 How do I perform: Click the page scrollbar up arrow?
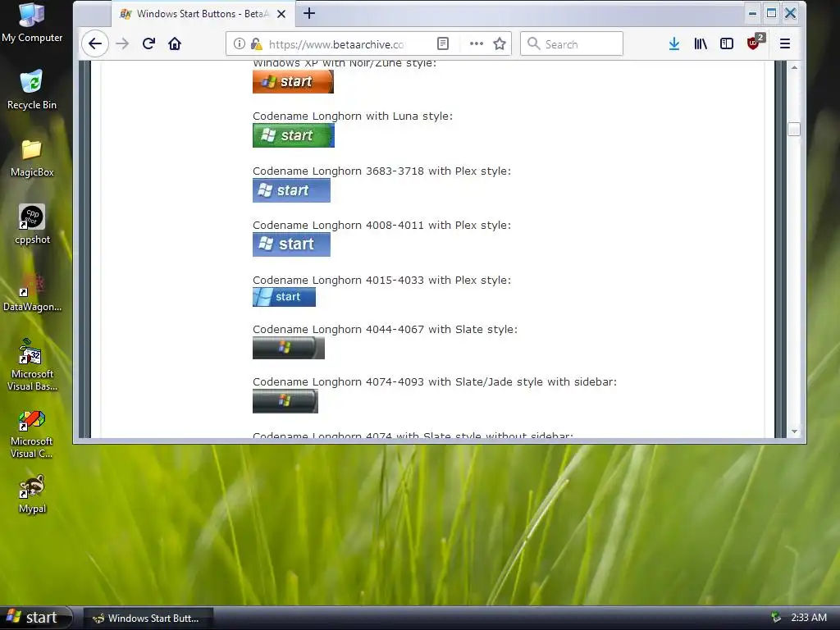[x=794, y=67]
